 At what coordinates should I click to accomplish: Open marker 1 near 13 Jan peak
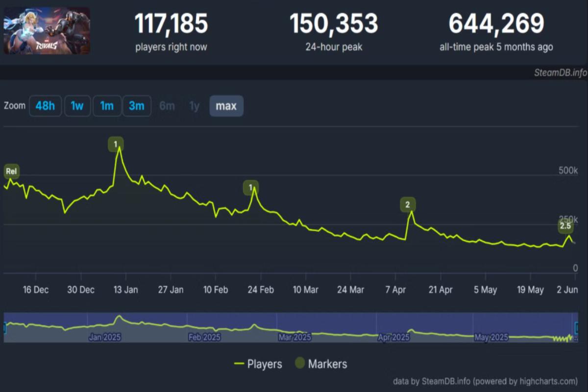point(116,144)
